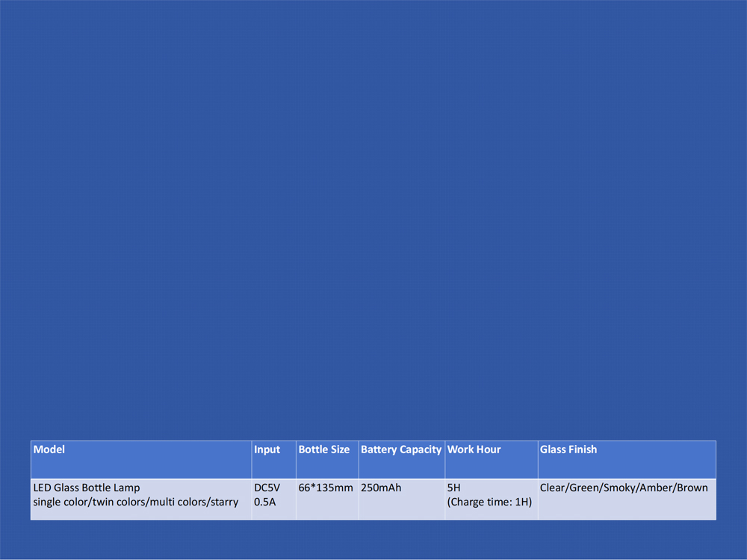Click the word Brown in the table
Image resolution: width=747 pixels, height=560 pixels.
691,488
